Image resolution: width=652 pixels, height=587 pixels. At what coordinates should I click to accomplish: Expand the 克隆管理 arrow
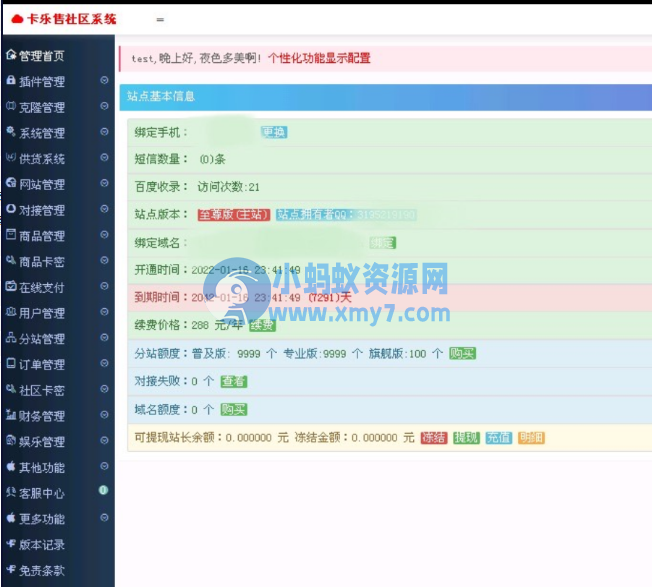click(104, 106)
